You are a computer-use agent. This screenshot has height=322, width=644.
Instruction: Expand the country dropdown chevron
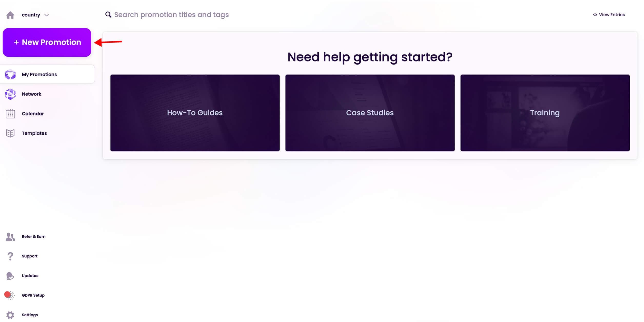tap(46, 15)
